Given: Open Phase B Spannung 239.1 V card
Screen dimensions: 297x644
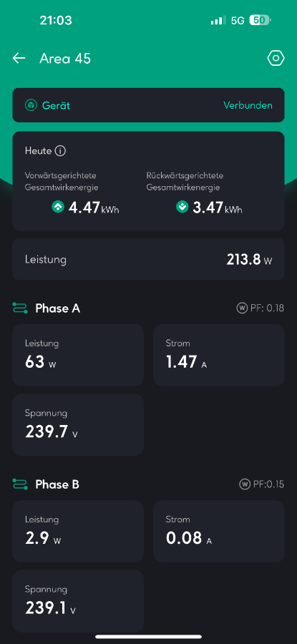Looking at the screenshot, I should [78, 601].
